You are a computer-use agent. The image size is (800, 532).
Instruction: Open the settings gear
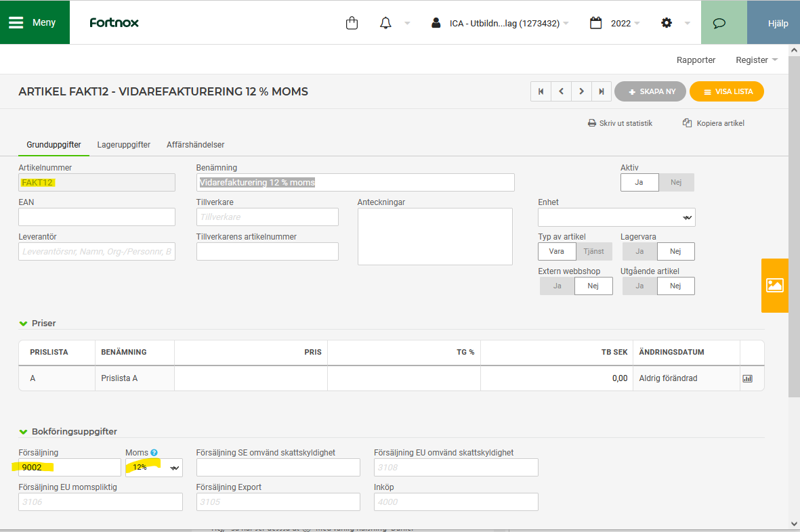(667, 23)
